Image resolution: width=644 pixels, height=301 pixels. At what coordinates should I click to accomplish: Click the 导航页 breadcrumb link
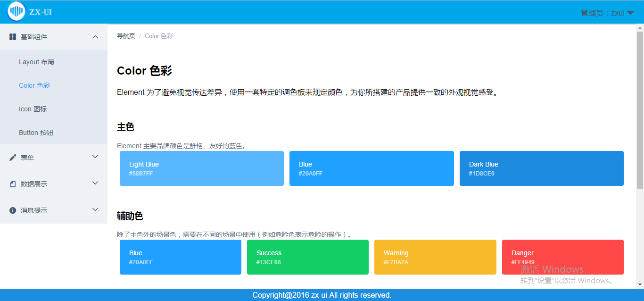click(126, 36)
